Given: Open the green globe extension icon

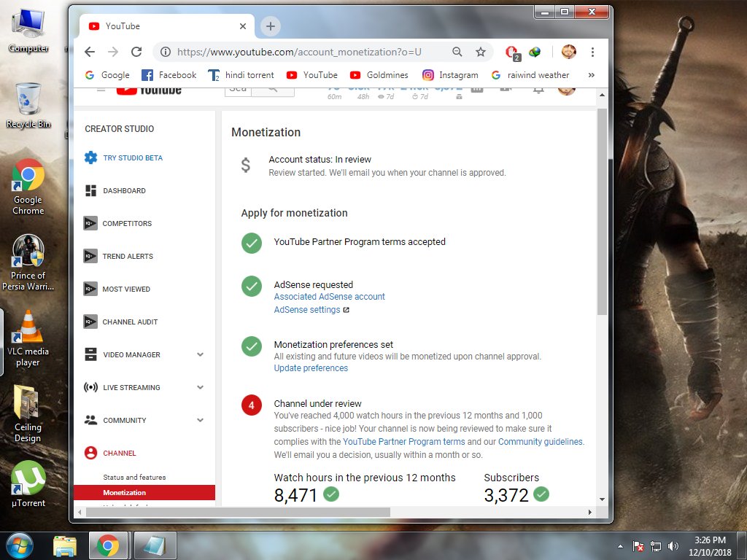Looking at the screenshot, I should tap(535, 52).
